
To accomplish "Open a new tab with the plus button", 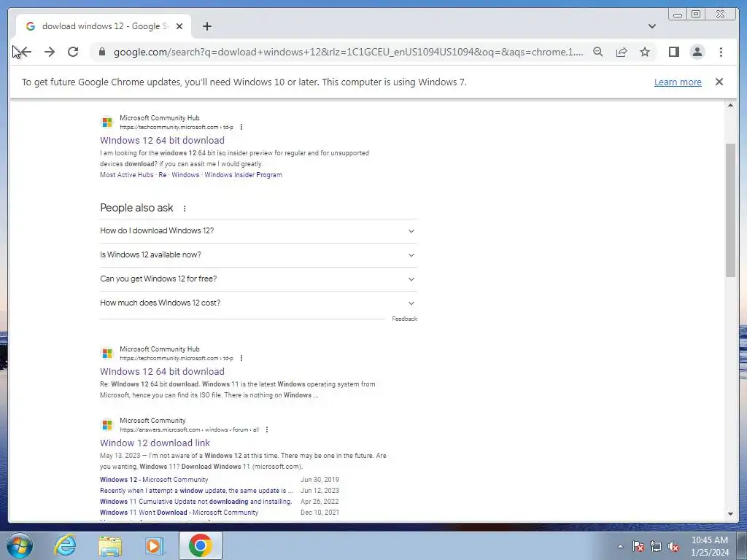I will pyautogui.click(x=206, y=26).
